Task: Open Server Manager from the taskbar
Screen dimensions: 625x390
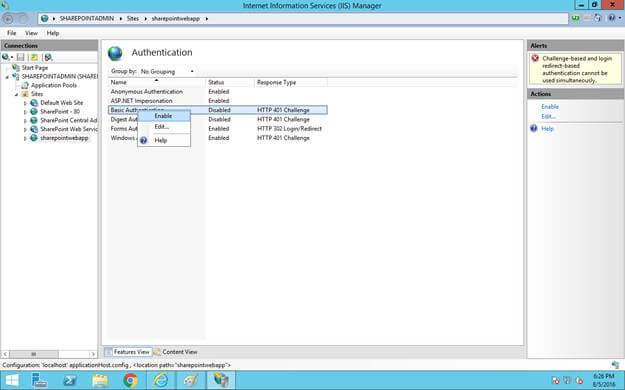Action: click(x=39, y=380)
